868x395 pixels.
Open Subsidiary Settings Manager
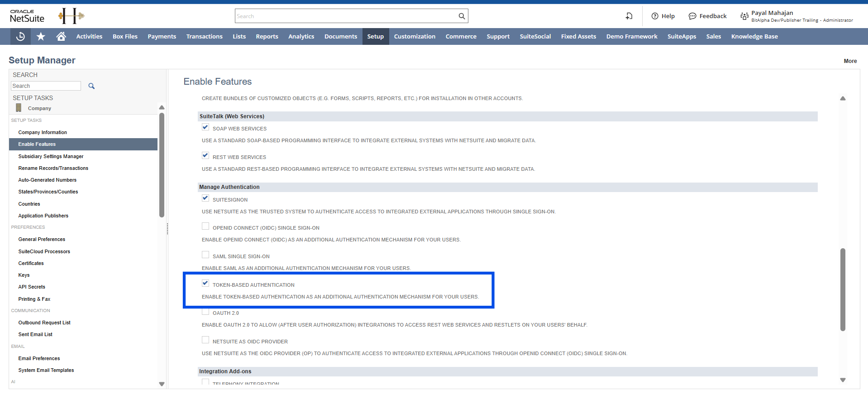pos(51,156)
